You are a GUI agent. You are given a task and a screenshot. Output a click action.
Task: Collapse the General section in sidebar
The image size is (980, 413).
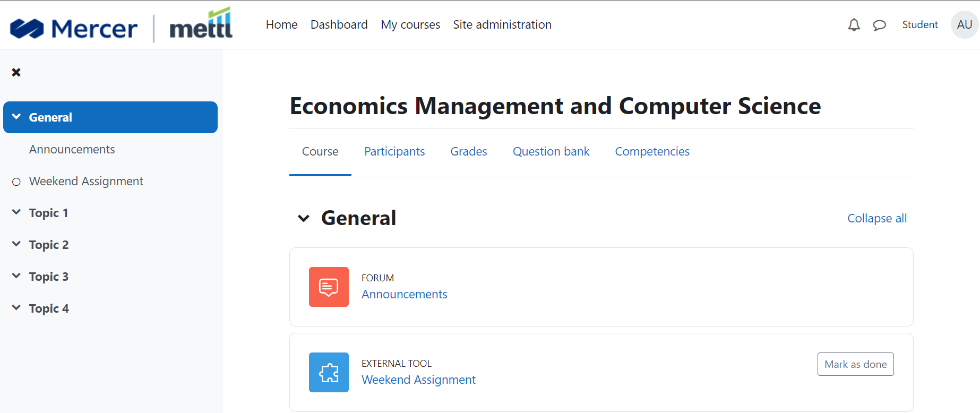[x=16, y=117]
